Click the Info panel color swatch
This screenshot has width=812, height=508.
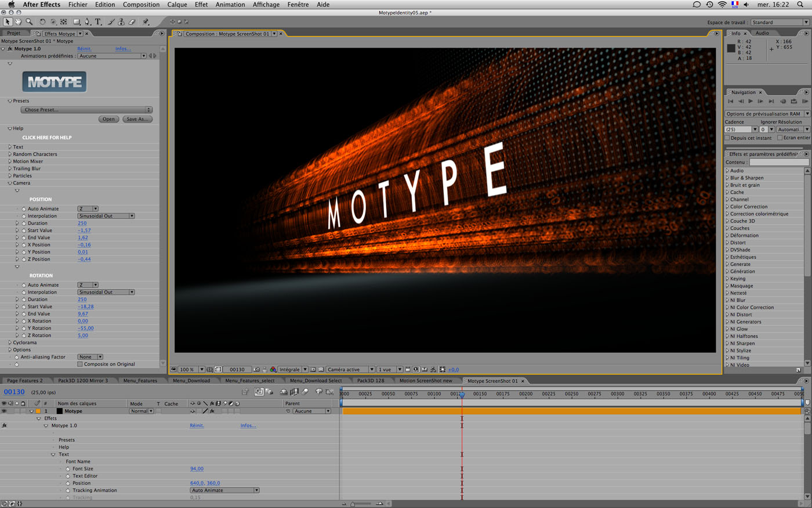click(731, 48)
